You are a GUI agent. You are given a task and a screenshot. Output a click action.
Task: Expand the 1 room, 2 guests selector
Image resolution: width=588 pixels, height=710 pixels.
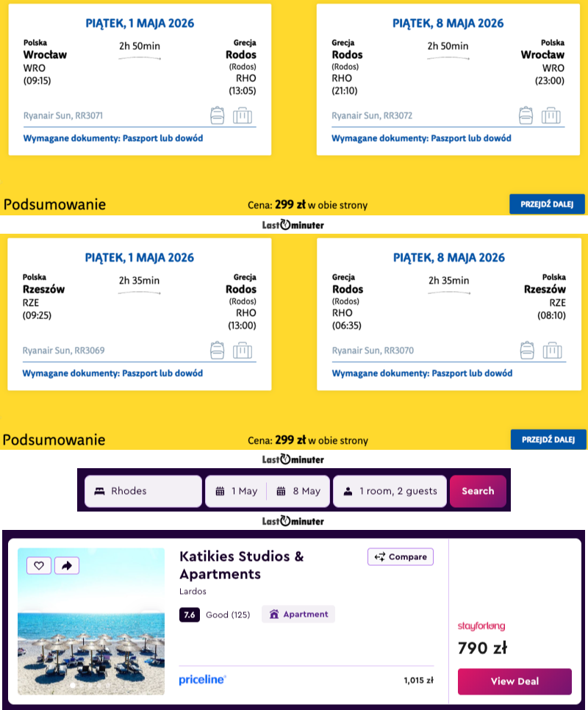click(x=390, y=492)
